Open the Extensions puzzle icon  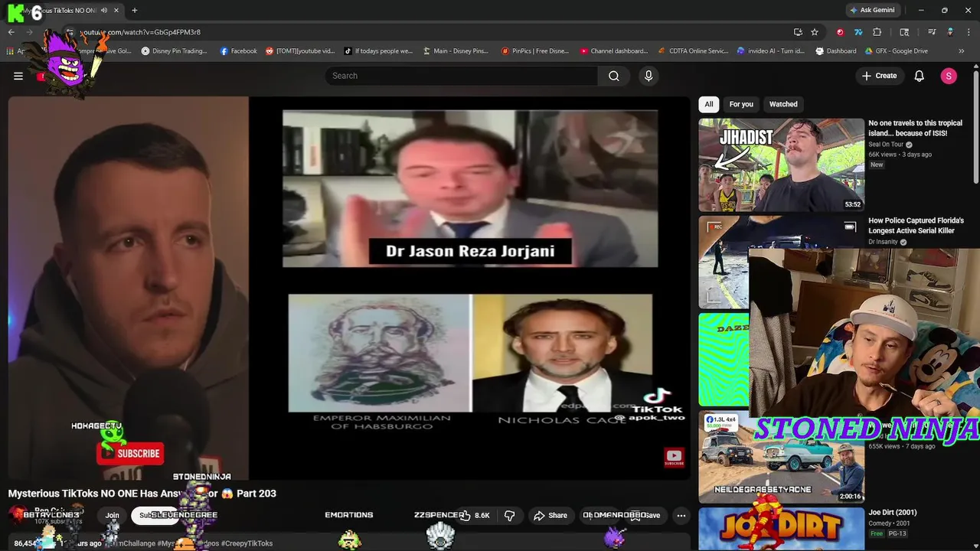click(x=877, y=32)
